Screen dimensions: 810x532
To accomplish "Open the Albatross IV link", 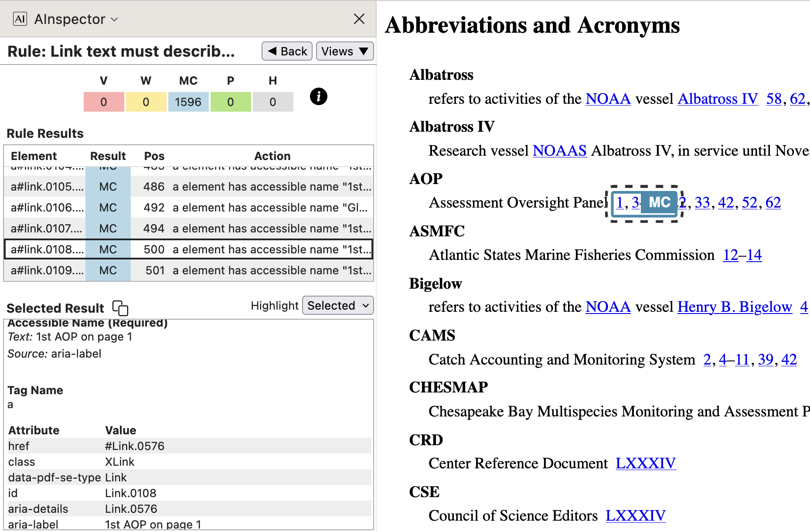I will [718, 99].
